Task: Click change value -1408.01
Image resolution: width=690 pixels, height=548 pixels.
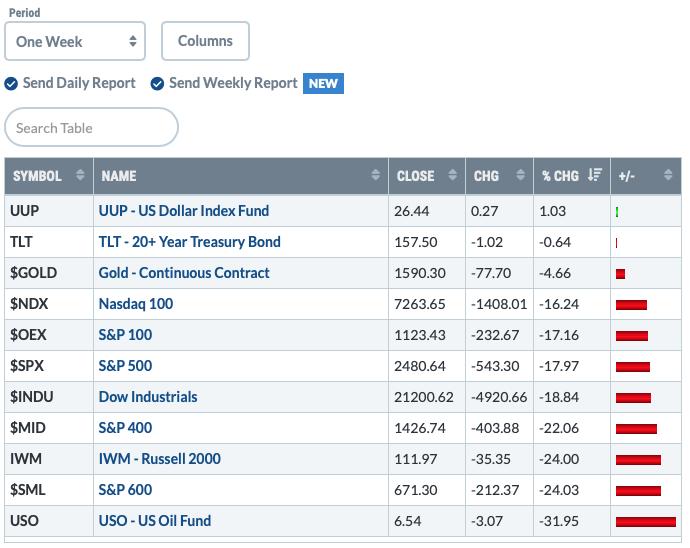Action: click(499, 304)
